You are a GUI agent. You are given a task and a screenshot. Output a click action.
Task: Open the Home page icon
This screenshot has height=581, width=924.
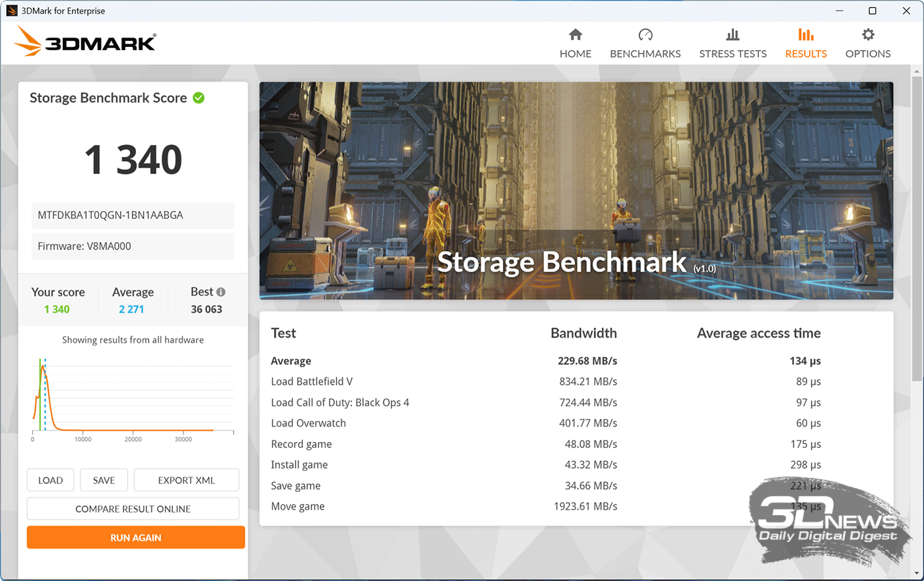coord(576,34)
